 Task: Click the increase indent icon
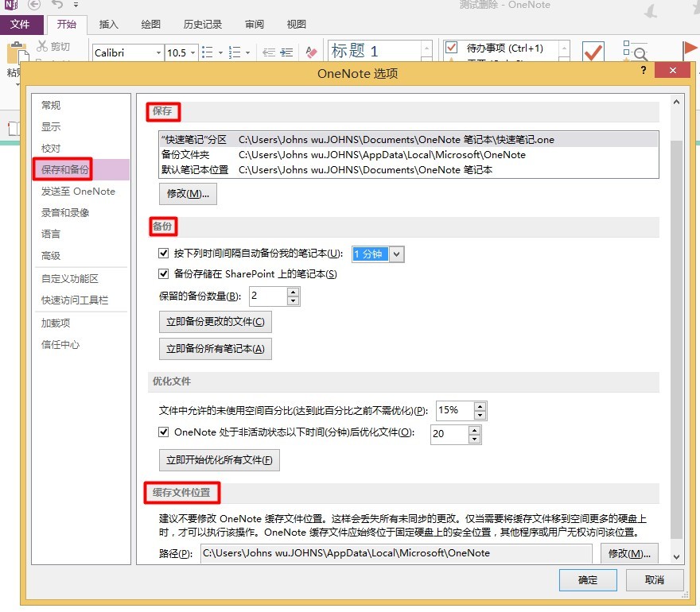pos(286,52)
